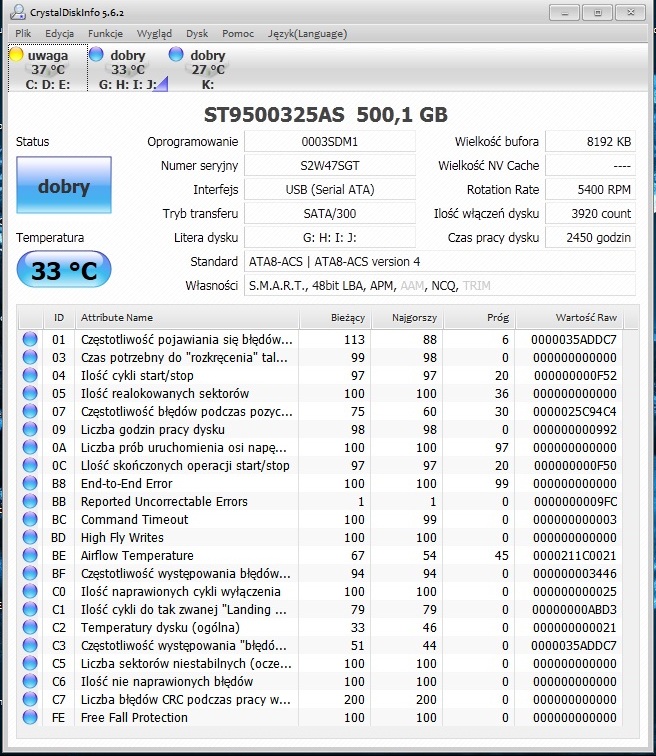Select the uwaga 37 °C disk C: D: E:

[48, 69]
